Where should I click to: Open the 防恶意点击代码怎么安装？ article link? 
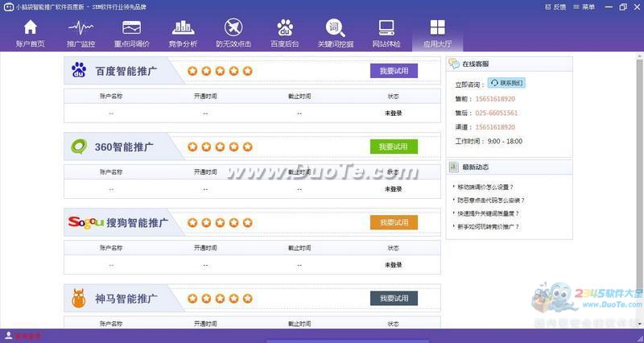click(491, 200)
